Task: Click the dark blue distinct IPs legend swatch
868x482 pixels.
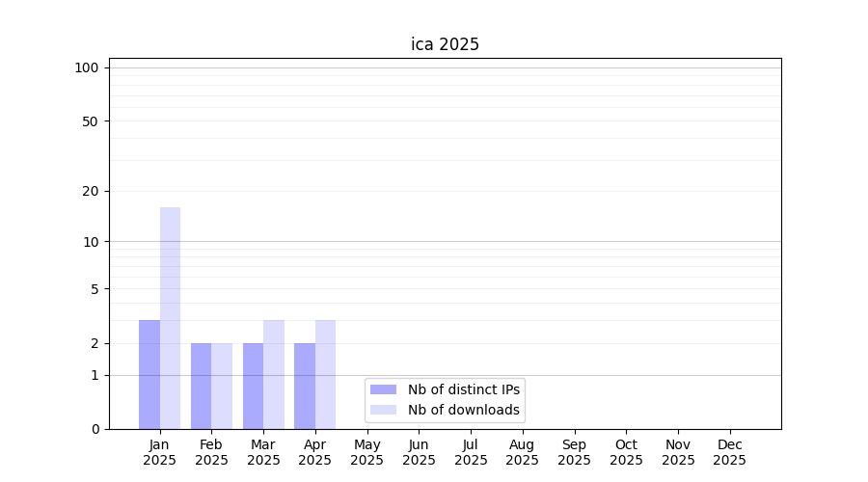Action: [x=383, y=389]
